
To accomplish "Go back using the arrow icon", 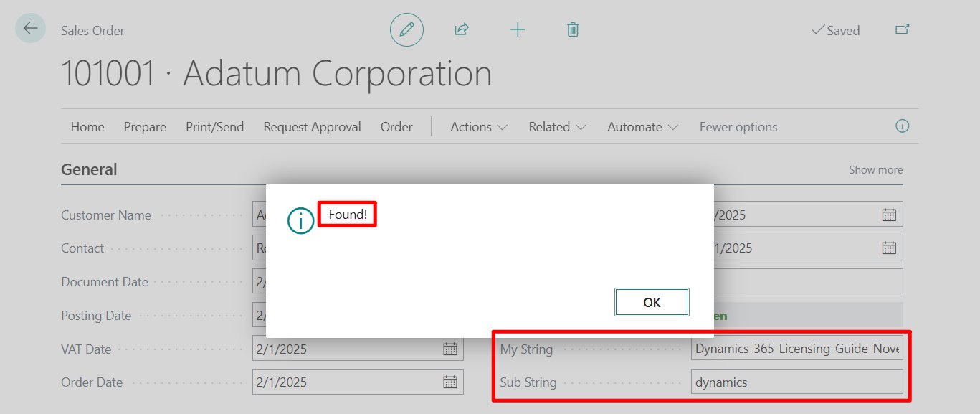I will [x=30, y=29].
